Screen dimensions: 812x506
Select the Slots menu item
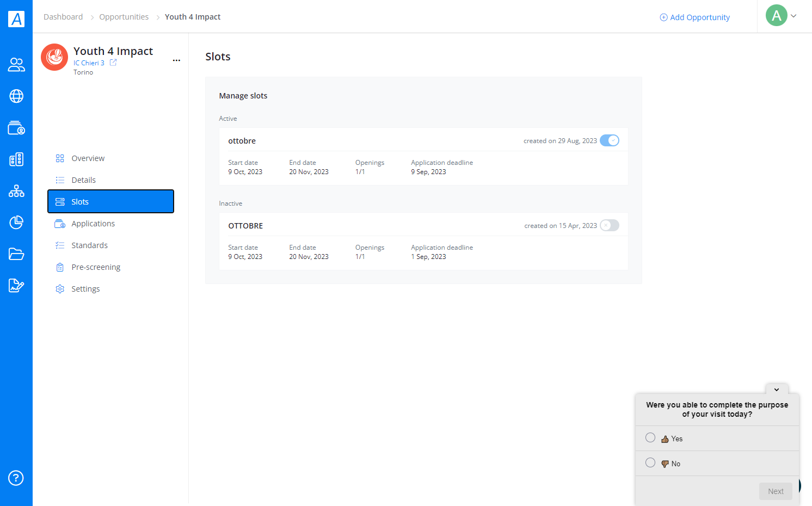(x=111, y=201)
